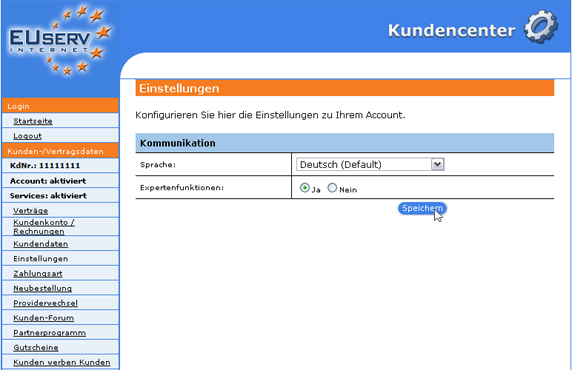Open Kunden werben Kunden link
This screenshot has height=370, width=572.
tap(62, 362)
